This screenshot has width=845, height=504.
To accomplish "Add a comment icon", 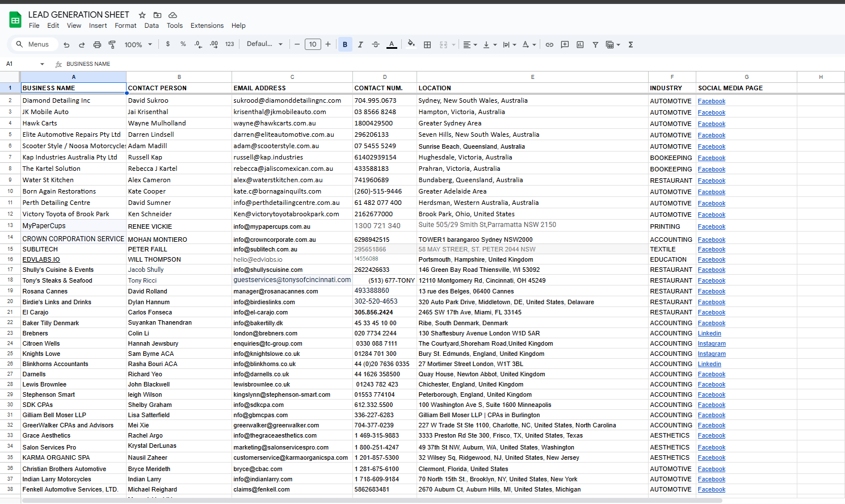I will click(x=565, y=44).
